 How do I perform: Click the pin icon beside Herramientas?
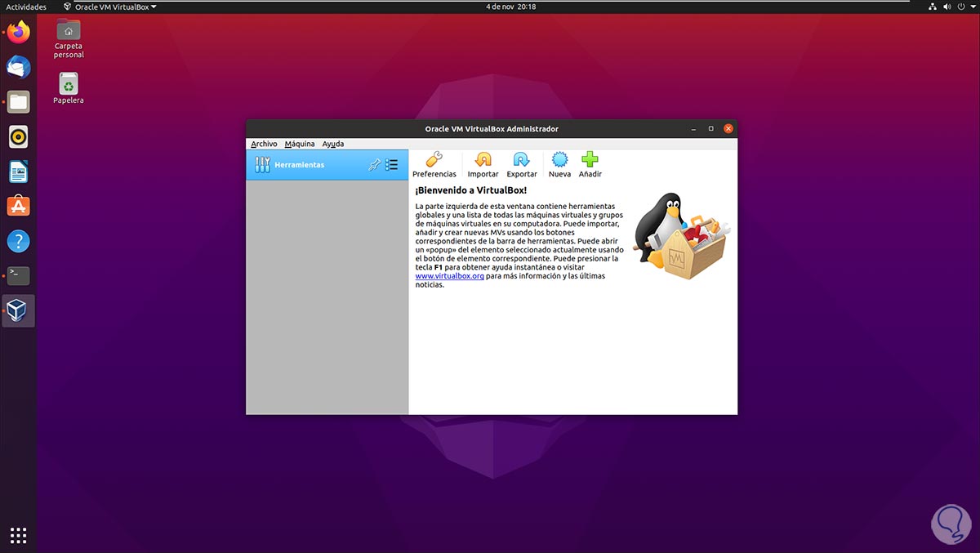(x=374, y=165)
